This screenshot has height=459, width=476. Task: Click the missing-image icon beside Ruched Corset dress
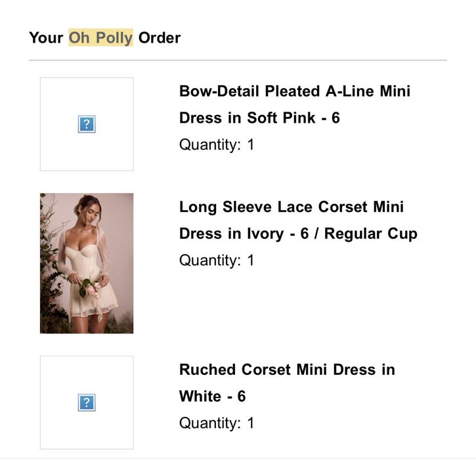pyautogui.click(x=87, y=403)
